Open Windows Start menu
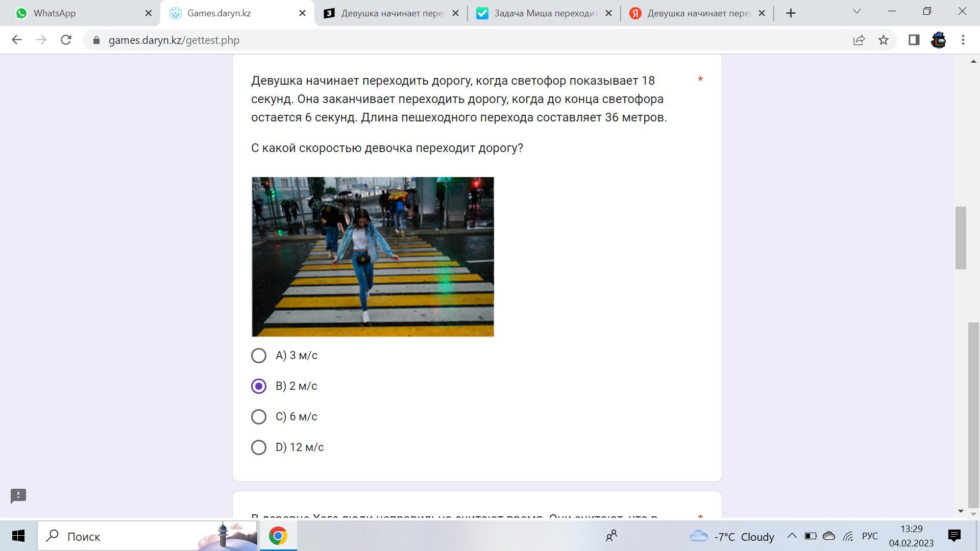Image resolution: width=980 pixels, height=551 pixels. pos(18,536)
